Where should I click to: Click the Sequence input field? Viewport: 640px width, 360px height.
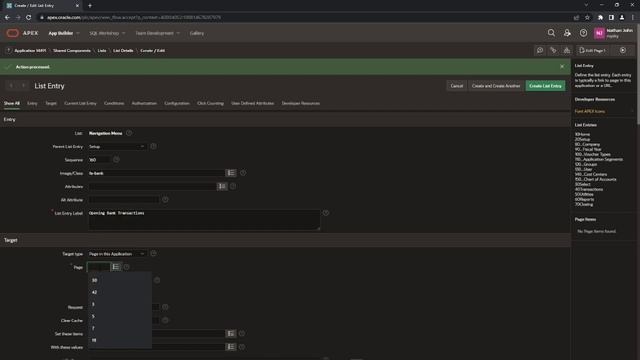tap(99, 160)
